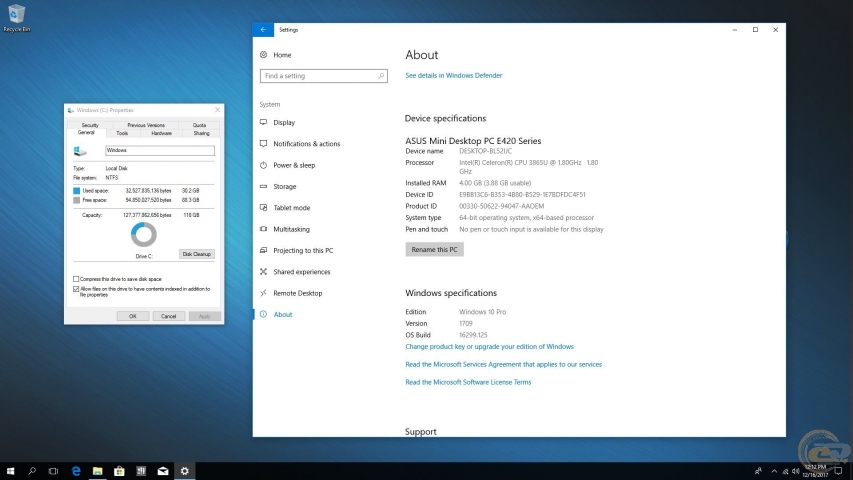
Task: Switch to Quota tab in Properties
Action: tap(199, 125)
